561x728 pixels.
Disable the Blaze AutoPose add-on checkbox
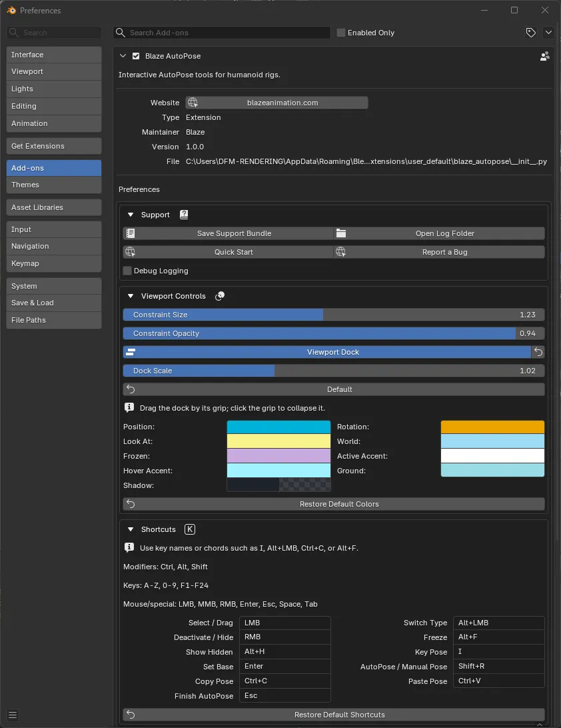pos(136,56)
